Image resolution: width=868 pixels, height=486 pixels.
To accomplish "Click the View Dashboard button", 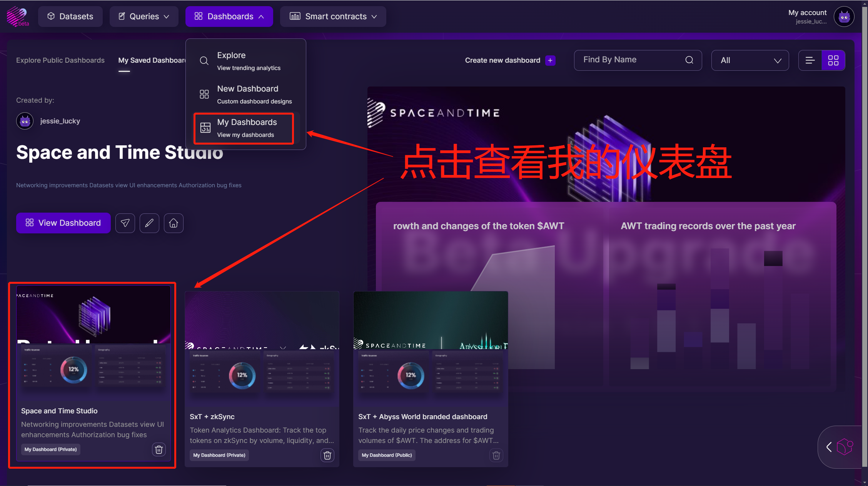I will point(63,223).
